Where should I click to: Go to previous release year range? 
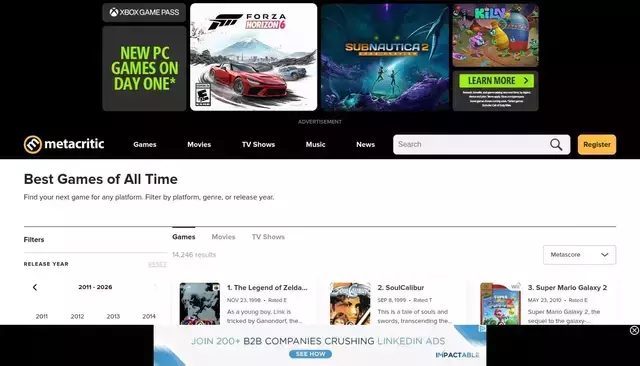tap(35, 287)
